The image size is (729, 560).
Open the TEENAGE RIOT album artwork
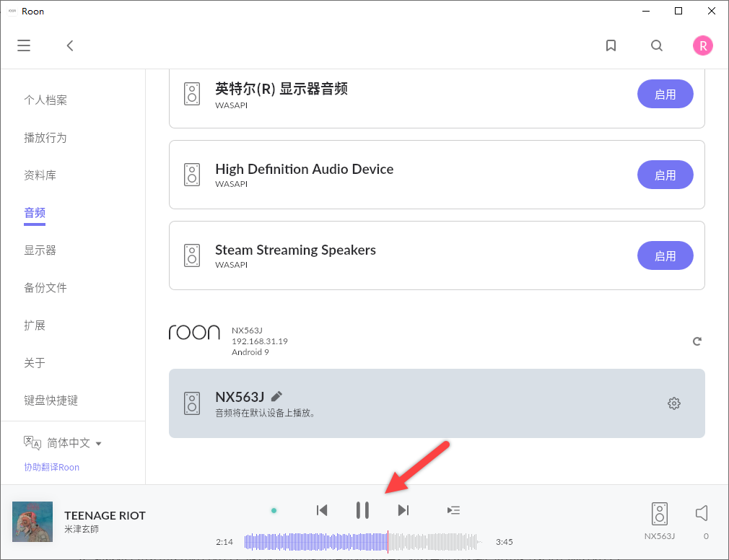(32, 522)
